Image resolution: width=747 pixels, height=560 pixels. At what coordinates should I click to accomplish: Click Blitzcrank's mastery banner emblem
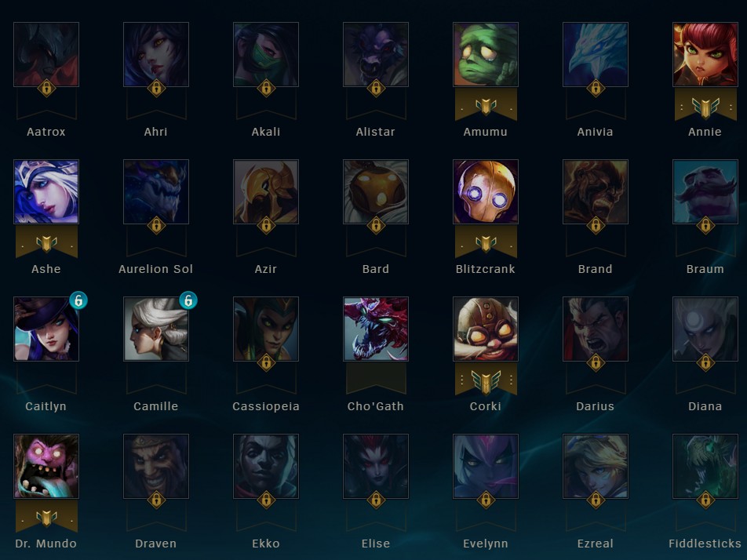(486, 243)
